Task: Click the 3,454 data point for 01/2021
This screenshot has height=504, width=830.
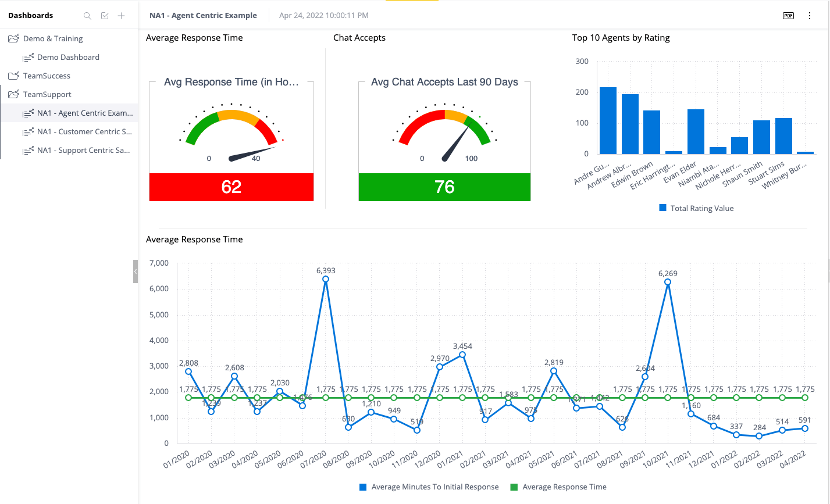Action: 462,355
